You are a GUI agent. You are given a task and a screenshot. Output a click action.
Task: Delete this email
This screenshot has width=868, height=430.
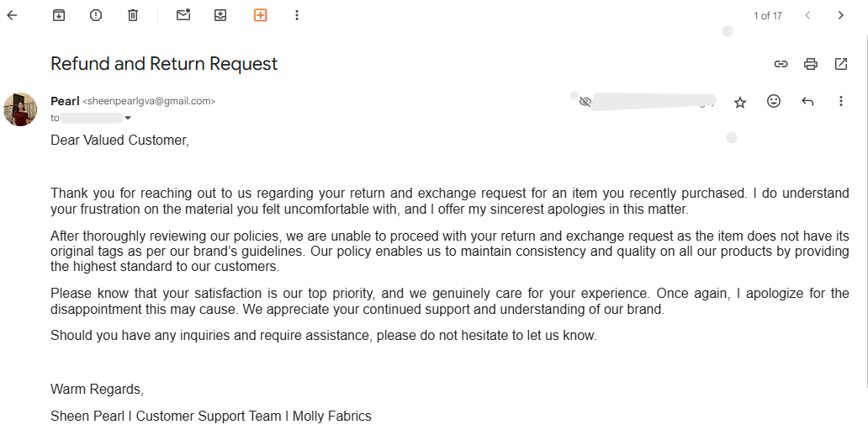click(x=133, y=15)
